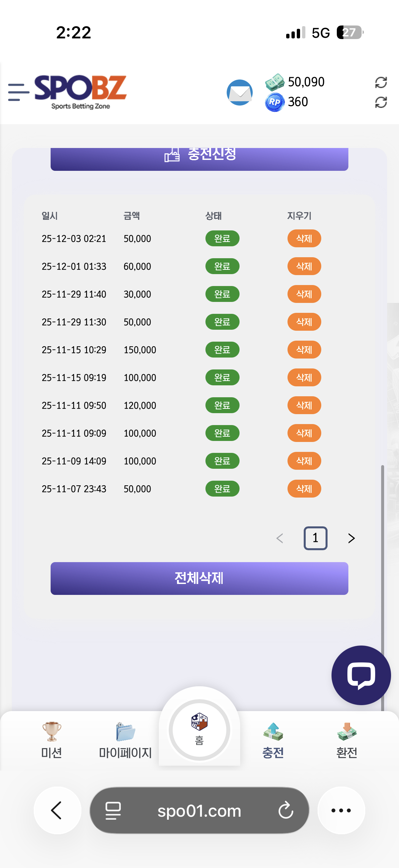This screenshot has height=868, width=399.
Task: Open the 마이페이지 tab
Action: point(125,739)
